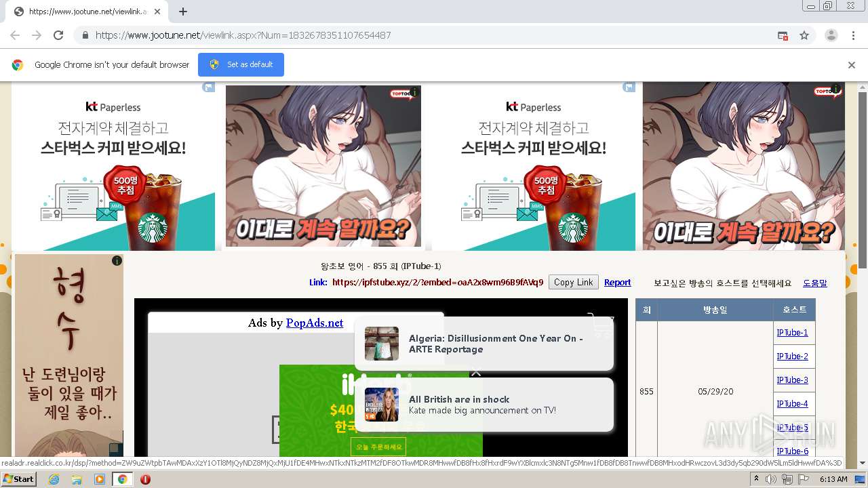Close the ad overlay X
Image resolution: width=868 pixels, height=488 pixels.
476,371
